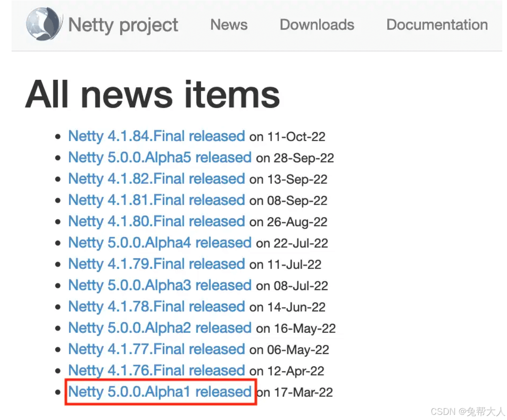Click the date text 'on 11-Oct-22'
Viewport: 507px width, 420px height.
(x=287, y=137)
